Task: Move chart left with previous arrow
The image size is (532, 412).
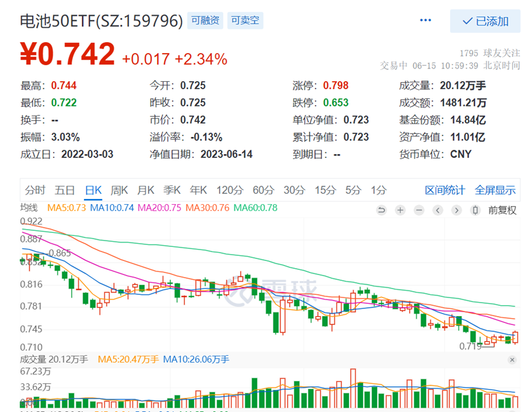Action: pyautogui.click(x=438, y=210)
